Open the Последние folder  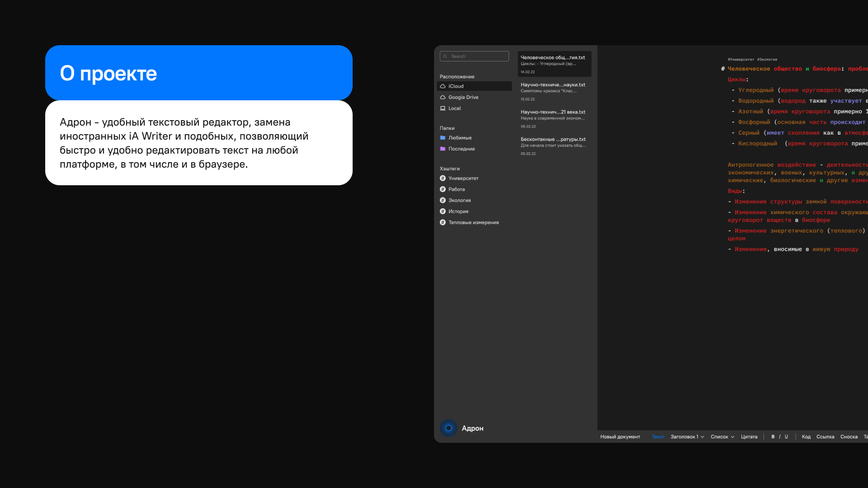[x=461, y=149]
